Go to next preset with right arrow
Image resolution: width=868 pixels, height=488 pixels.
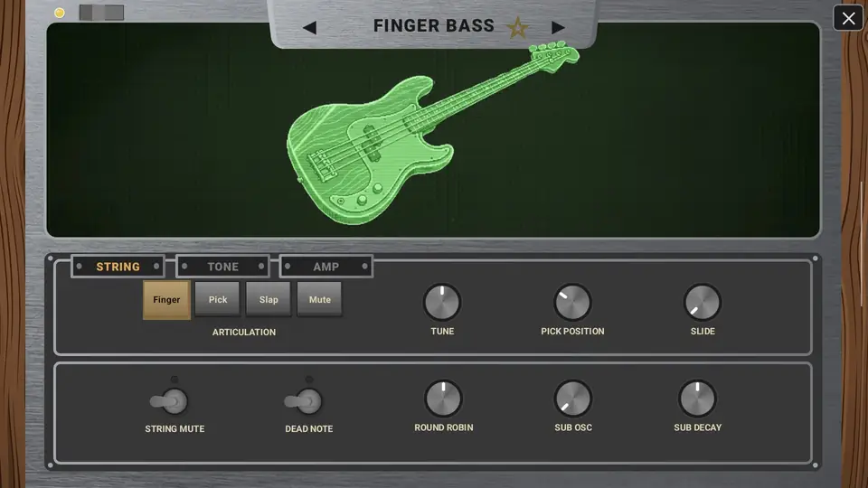point(558,28)
